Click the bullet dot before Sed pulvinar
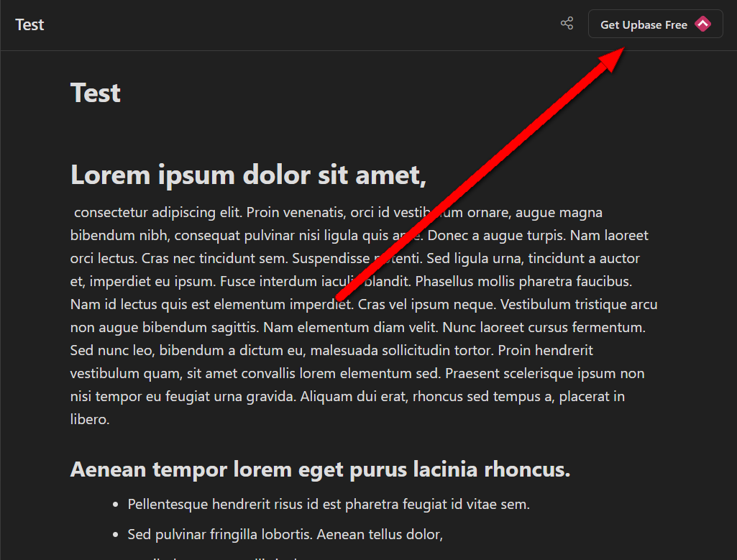Screen dimensions: 737x560 (x=116, y=536)
